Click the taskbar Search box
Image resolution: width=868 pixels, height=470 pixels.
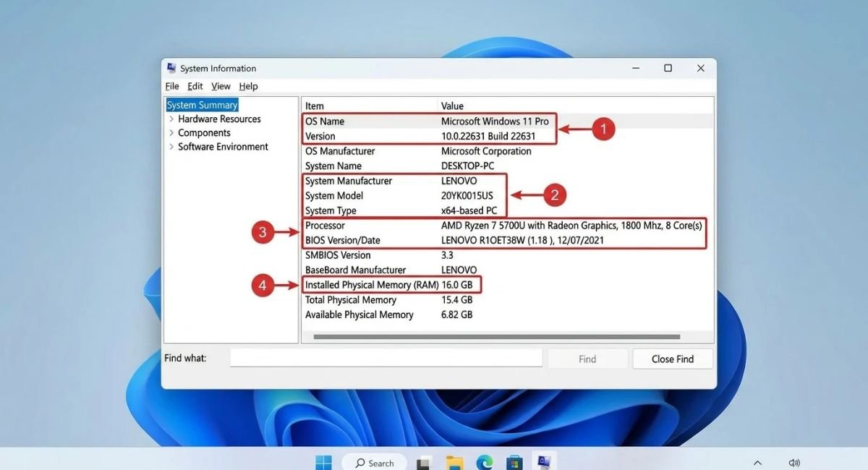(374, 463)
